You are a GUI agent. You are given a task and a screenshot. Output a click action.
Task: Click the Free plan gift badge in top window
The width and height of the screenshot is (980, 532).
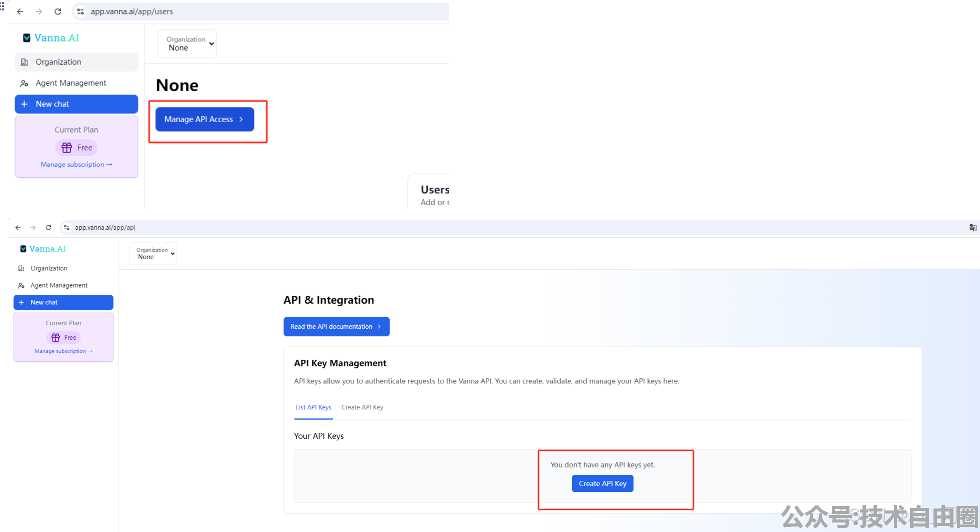pyautogui.click(x=76, y=148)
